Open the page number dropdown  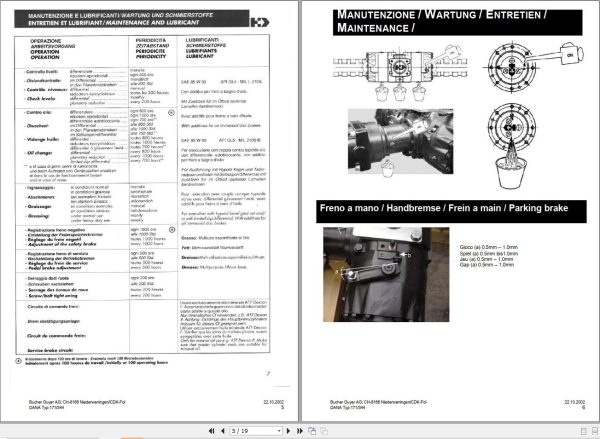coord(279,431)
